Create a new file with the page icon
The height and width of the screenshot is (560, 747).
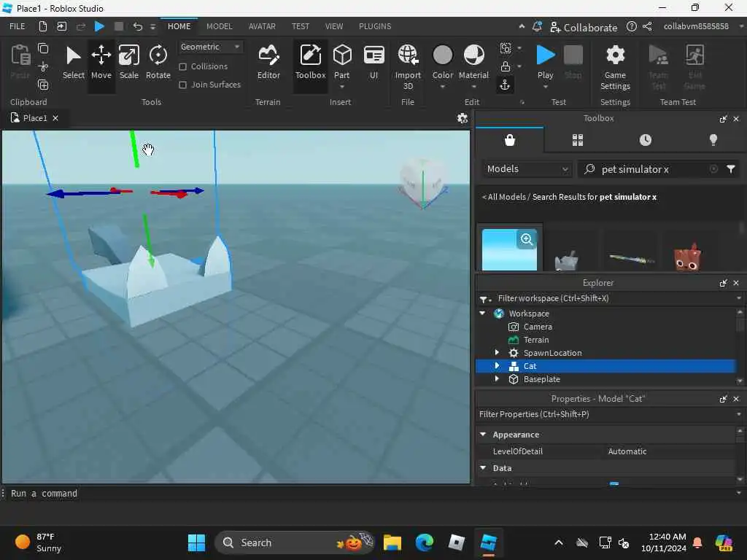tap(43, 26)
